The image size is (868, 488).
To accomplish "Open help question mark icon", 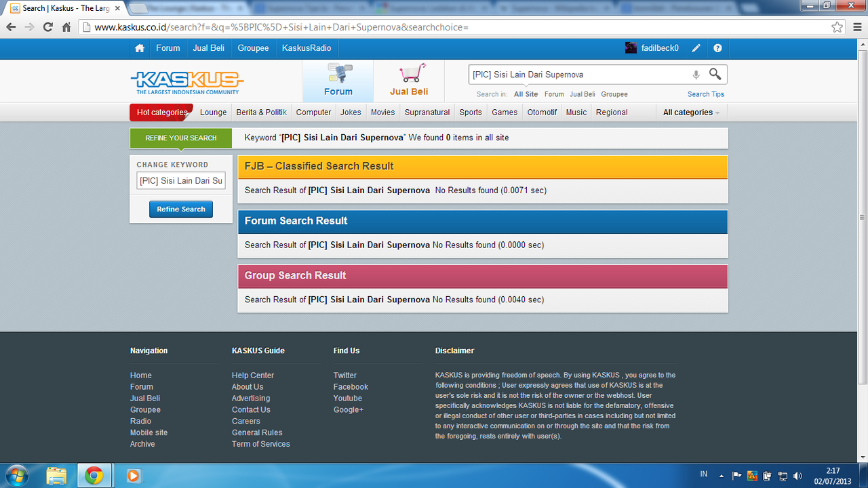I will [x=717, y=48].
